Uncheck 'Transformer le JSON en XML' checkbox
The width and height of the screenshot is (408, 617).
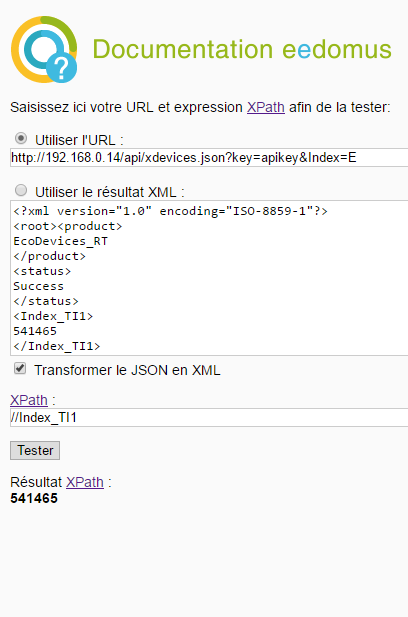point(20,369)
